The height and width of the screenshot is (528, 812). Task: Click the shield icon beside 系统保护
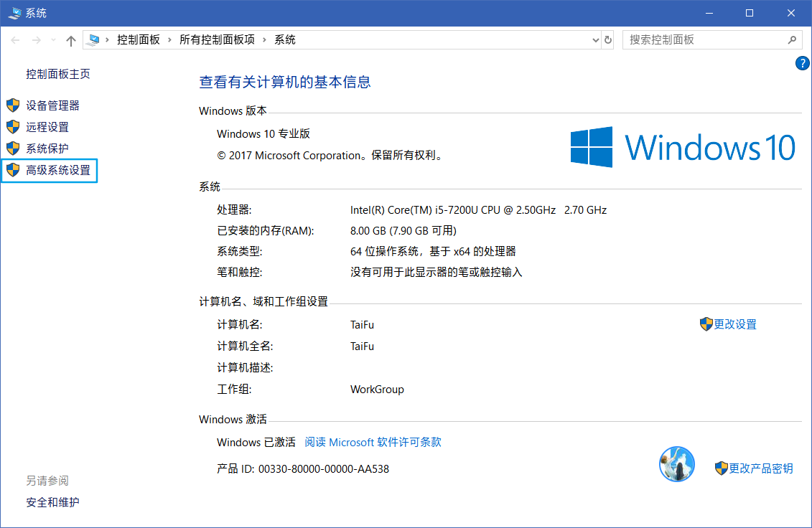(x=13, y=148)
